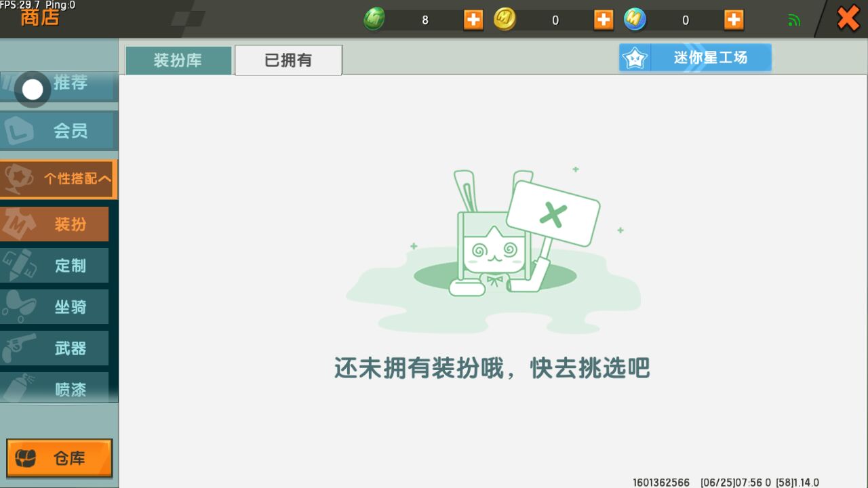Click the gold coin currency icon
868x488 pixels.
505,20
